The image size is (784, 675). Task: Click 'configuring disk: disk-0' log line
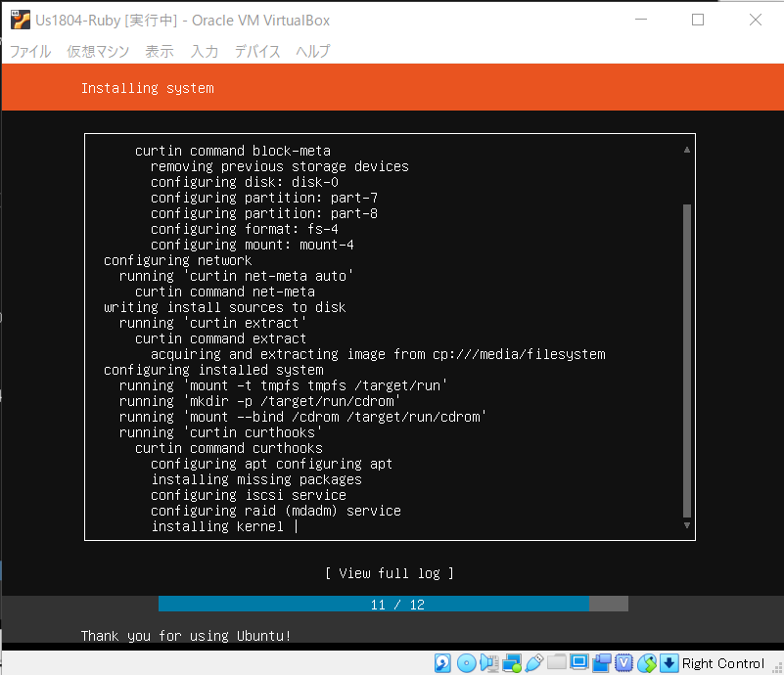pos(245,182)
